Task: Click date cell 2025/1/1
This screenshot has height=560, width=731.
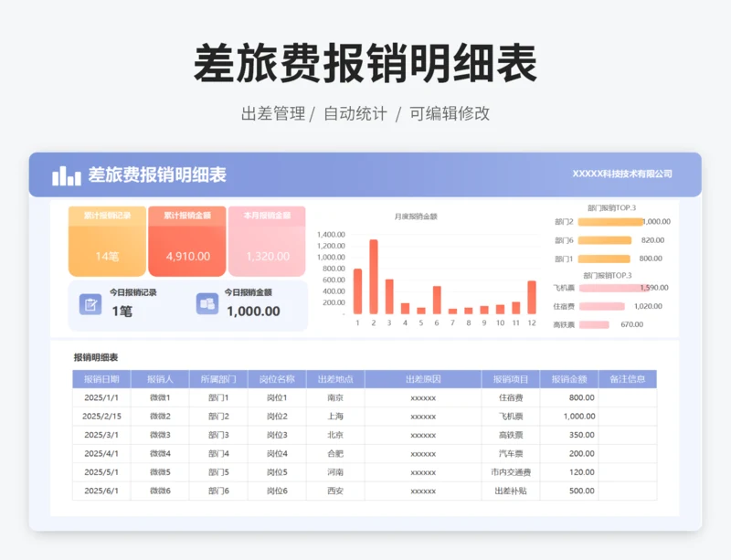Action: pyautogui.click(x=101, y=397)
